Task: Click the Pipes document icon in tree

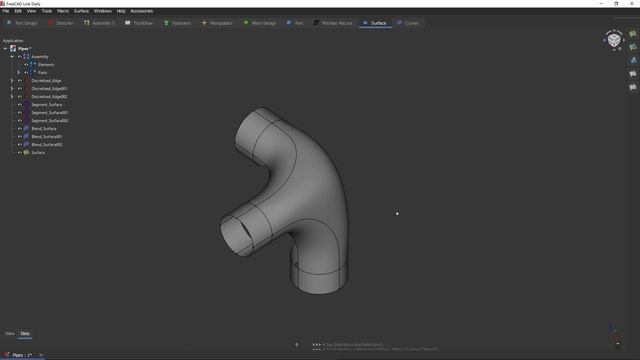Action: (13, 49)
